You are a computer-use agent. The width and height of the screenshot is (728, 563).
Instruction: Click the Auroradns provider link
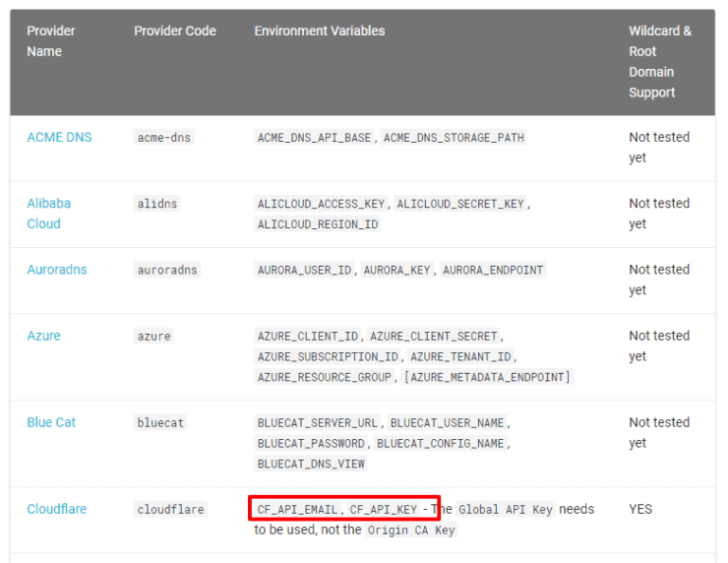click(56, 270)
